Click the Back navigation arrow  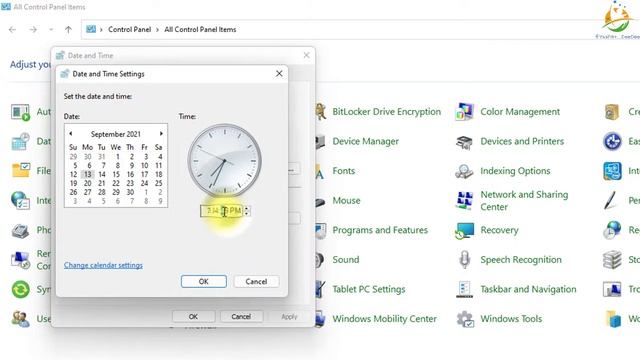12,29
